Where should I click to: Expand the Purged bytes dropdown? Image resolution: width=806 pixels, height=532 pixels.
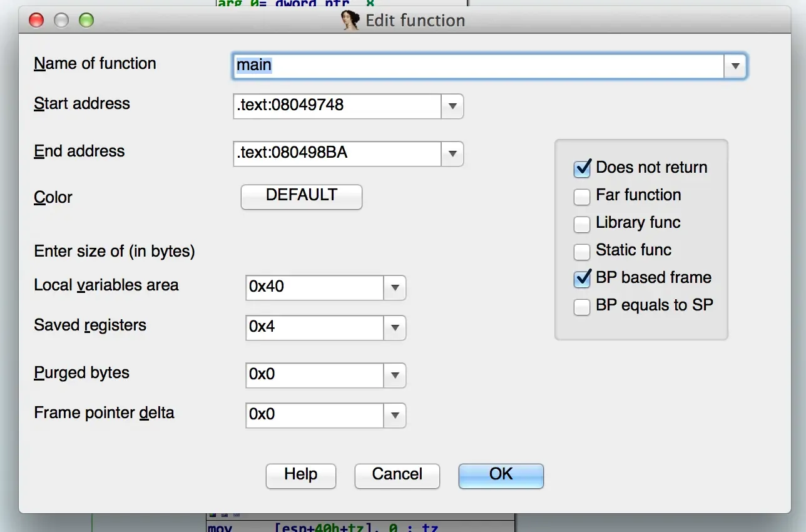394,376
